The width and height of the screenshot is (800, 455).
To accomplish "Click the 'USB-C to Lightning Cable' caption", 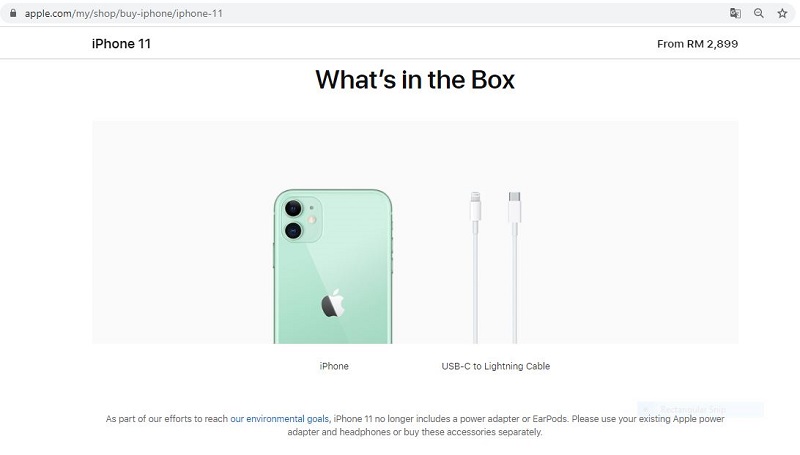I will coord(495,366).
